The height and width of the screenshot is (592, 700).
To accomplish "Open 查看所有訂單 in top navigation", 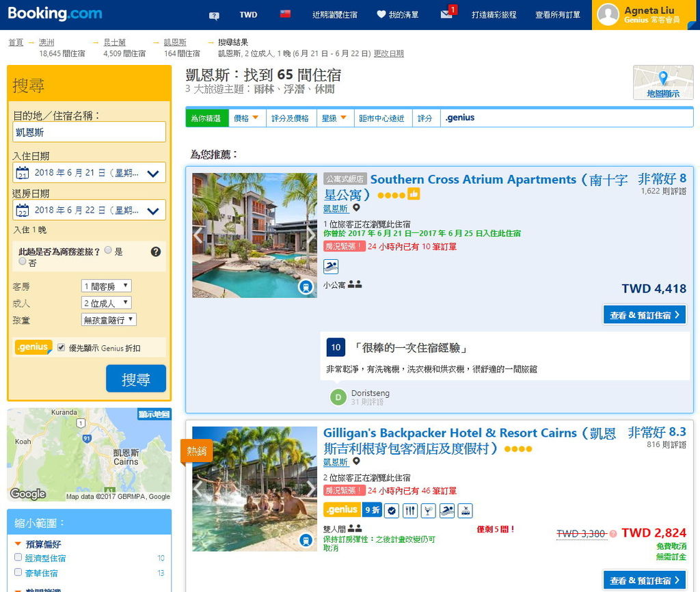I will (x=558, y=15).
